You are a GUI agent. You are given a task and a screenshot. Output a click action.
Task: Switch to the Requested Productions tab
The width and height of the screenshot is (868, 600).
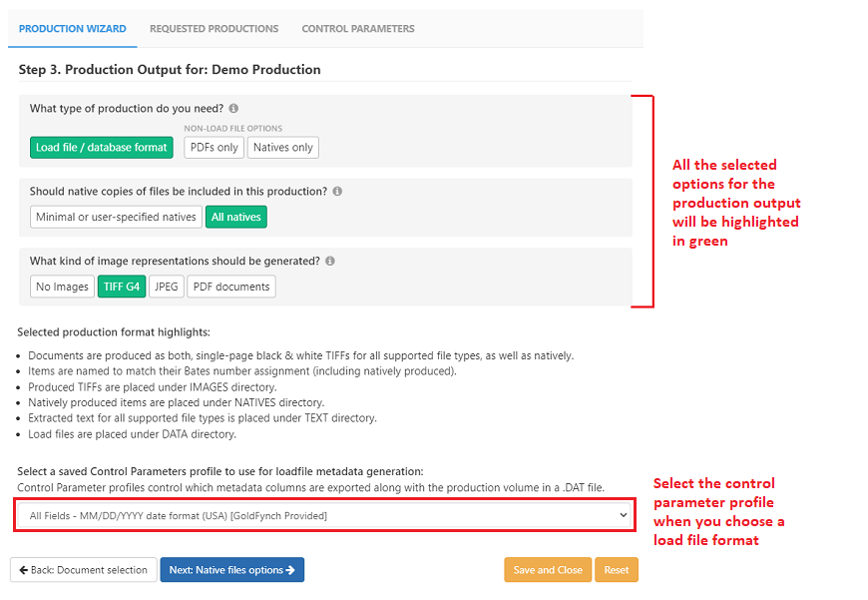click(x=214, y=29)
